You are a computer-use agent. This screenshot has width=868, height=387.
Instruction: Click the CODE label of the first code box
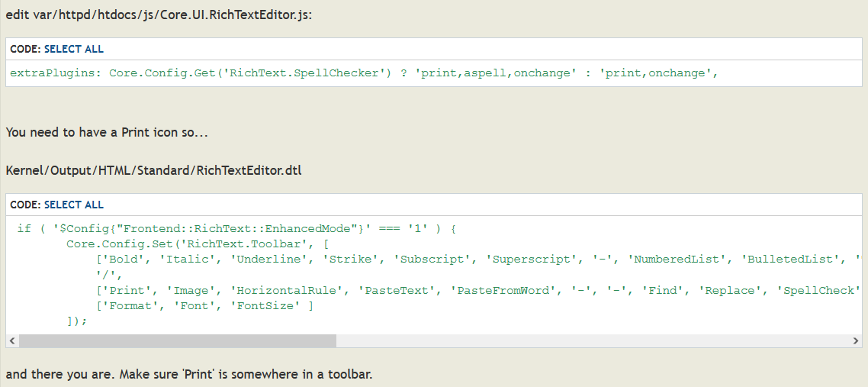pos(24,49)
